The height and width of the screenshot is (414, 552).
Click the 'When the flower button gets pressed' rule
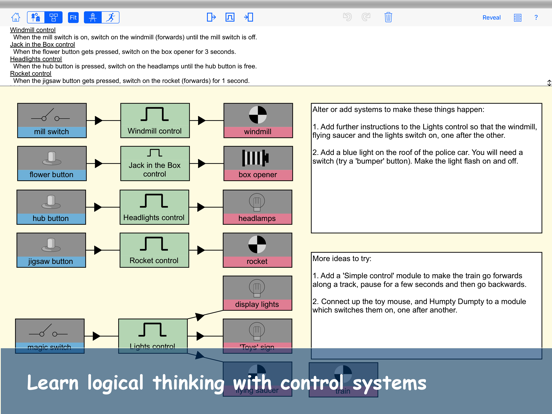tap(125, 52)
